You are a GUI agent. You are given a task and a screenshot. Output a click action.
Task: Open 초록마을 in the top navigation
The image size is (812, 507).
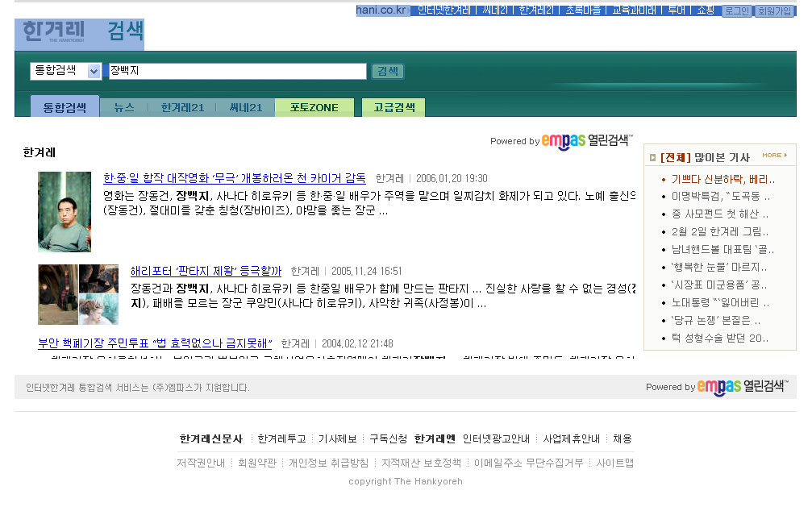point(583,10)
